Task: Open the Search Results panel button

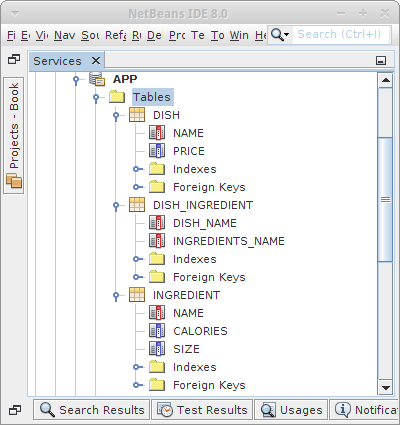Action: pos(91,410)
